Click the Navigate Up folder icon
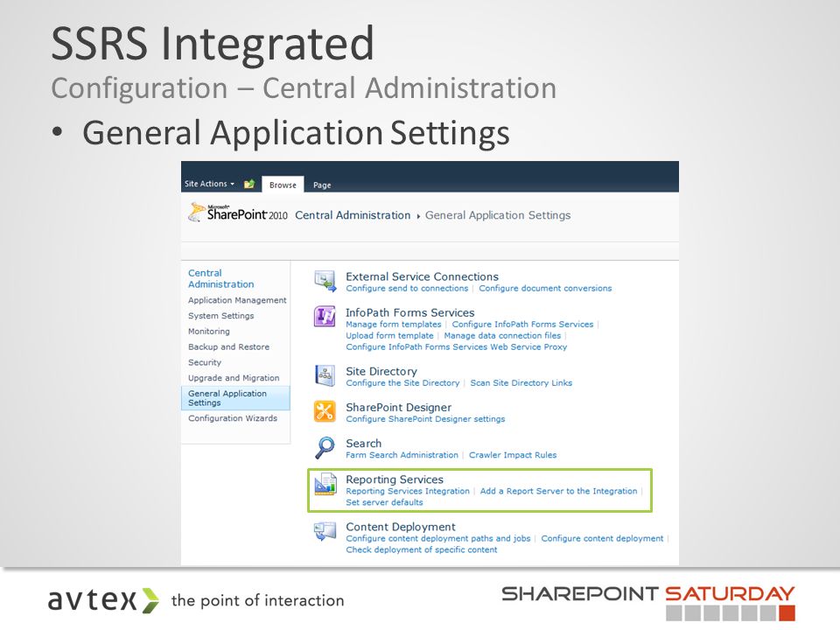The height and width of the screenshot is (630, 840). [249, 184]
